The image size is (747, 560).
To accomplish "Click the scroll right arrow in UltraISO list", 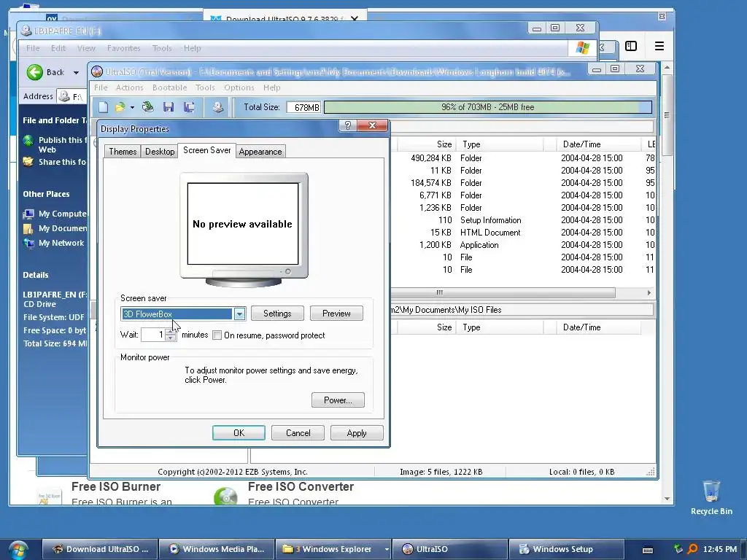I will [x=649, y=292].
